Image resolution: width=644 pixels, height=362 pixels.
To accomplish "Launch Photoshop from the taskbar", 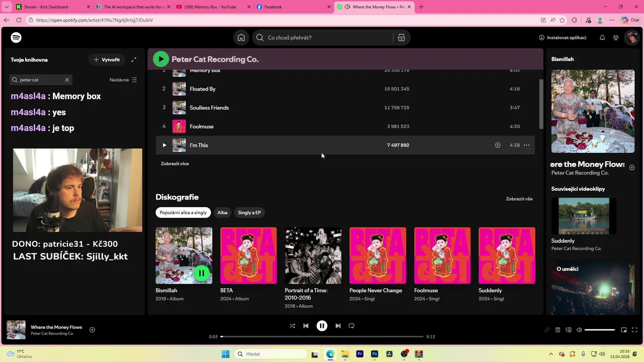I will (374, 354).
